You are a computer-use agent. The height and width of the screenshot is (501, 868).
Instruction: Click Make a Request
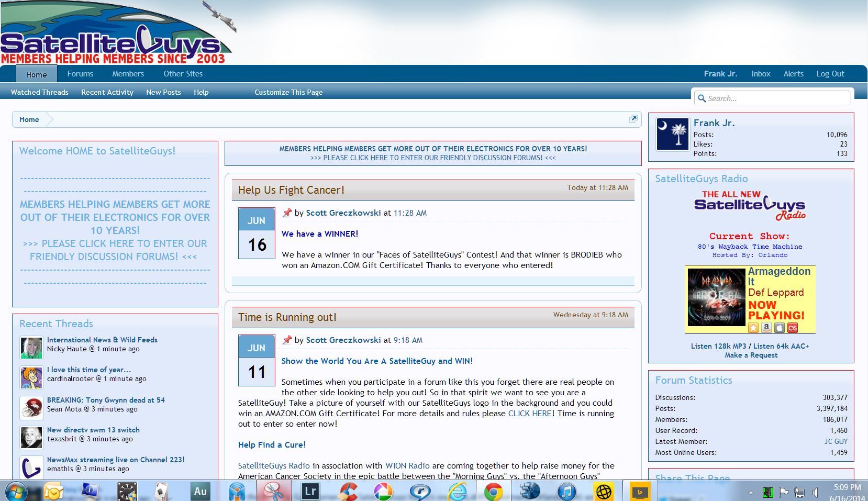point(751,355)
